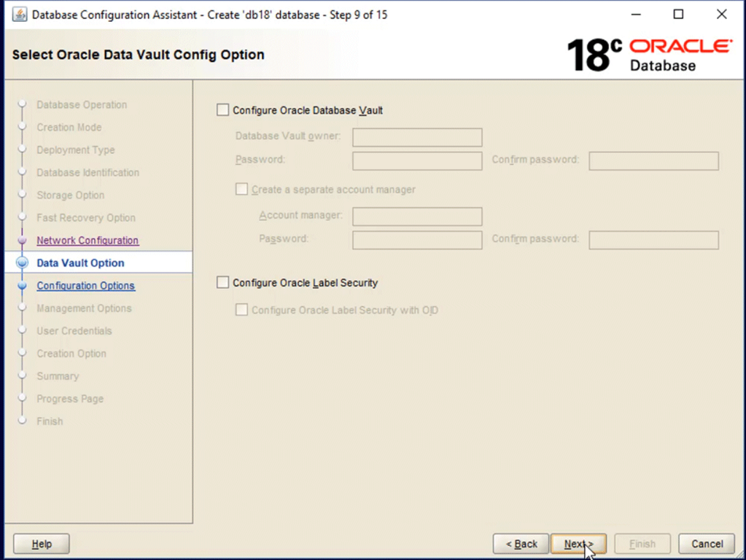Cancel the database creation wizard

point(706,544)
